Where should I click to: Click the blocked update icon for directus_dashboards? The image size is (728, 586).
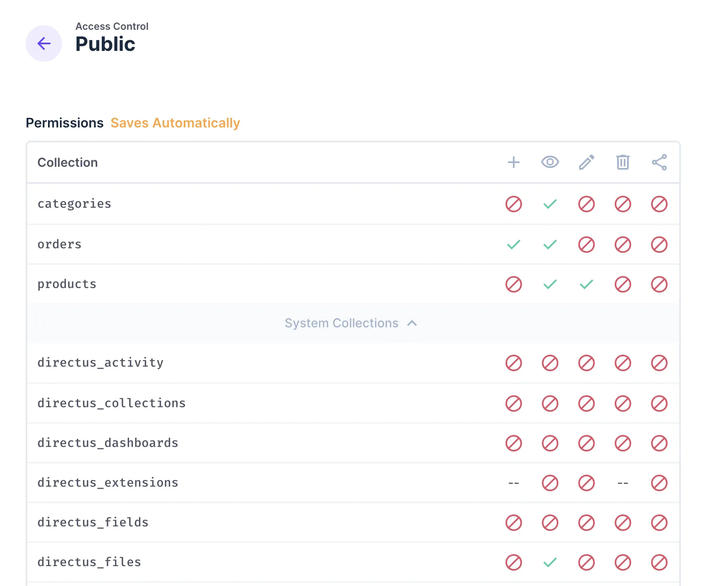(586, 443)
